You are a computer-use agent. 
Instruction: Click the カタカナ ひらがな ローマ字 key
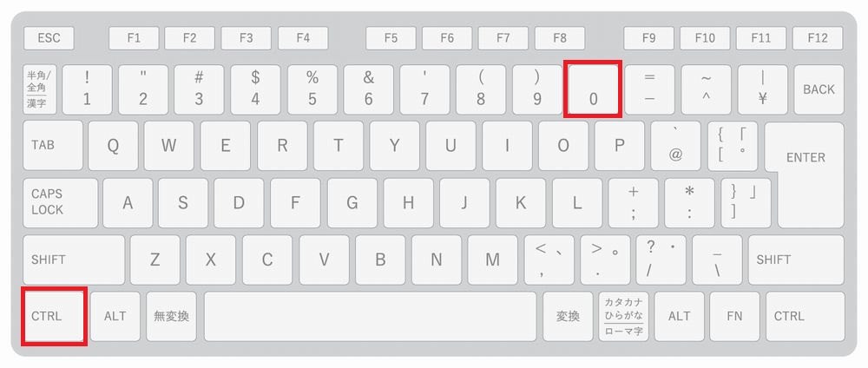624,317
